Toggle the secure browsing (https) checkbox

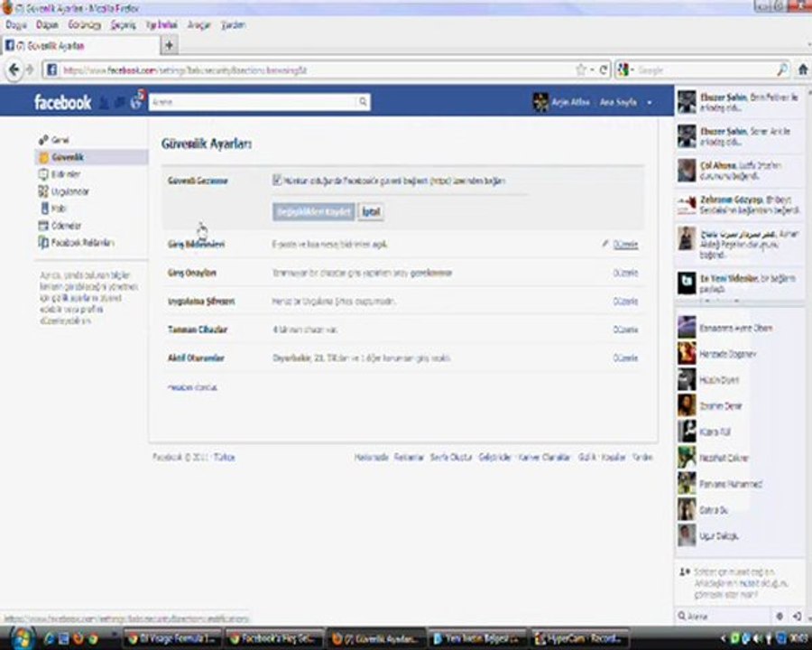coord(277,180)
